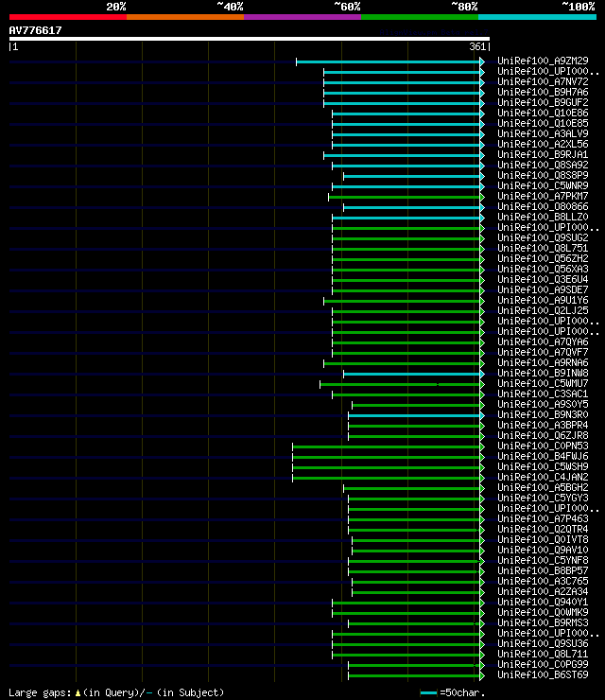
Task: Select the UniRef100_C5YGY3 label
Action: (543, 499)
